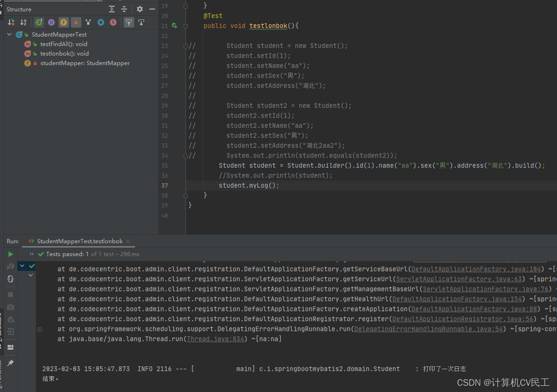This screenshot has width=557, height=392.
Task: Collapse the nested child test node chevron
Action: [x=30, y=275]
